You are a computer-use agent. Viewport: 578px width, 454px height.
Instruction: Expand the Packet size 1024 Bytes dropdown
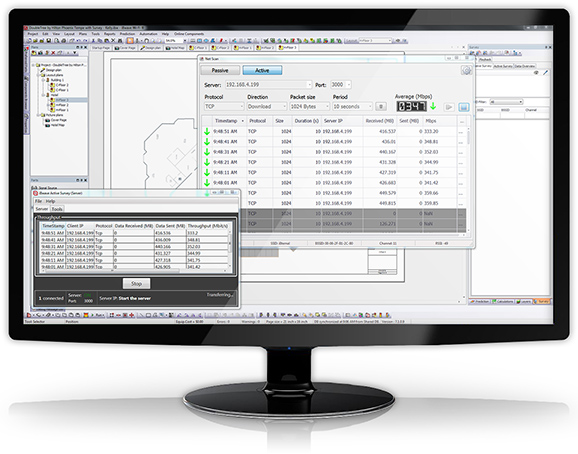(309, 106)
